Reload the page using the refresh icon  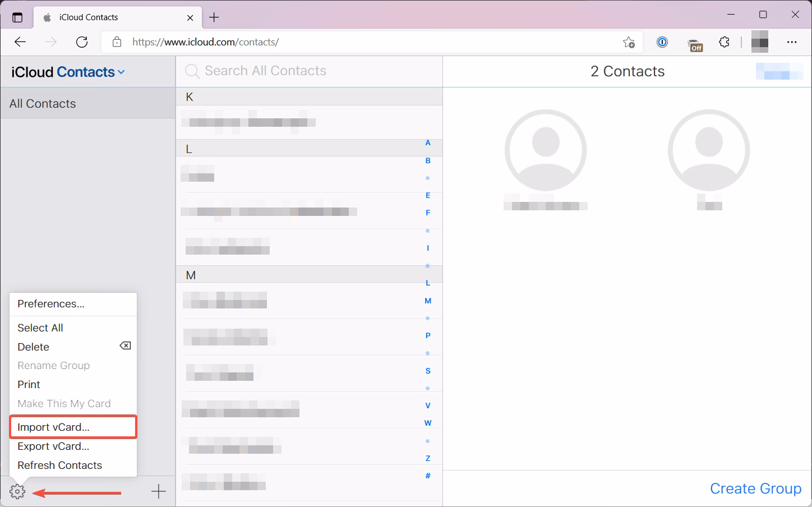tap(82, 42)
